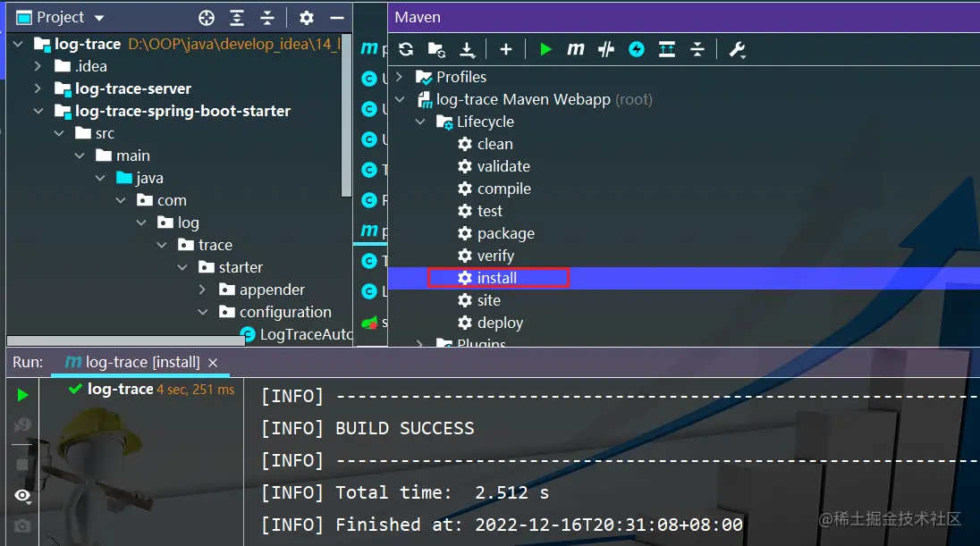Download sources and documentation icon

coord(468,49)
